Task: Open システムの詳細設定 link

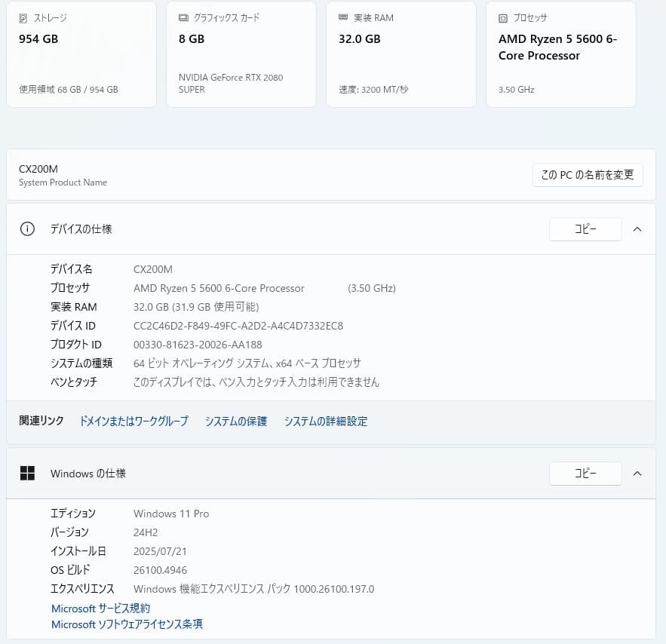Action: (x=325, y=421)
